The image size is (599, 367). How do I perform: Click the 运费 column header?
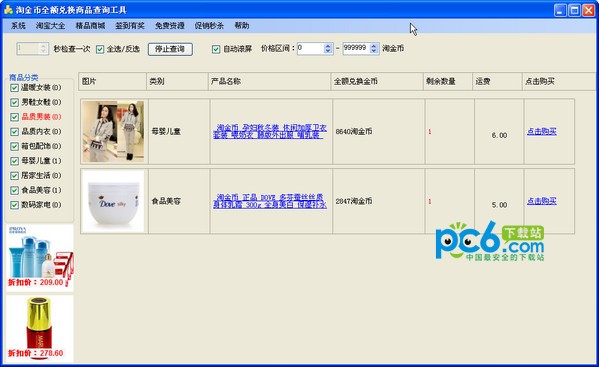tap(497, 81)
